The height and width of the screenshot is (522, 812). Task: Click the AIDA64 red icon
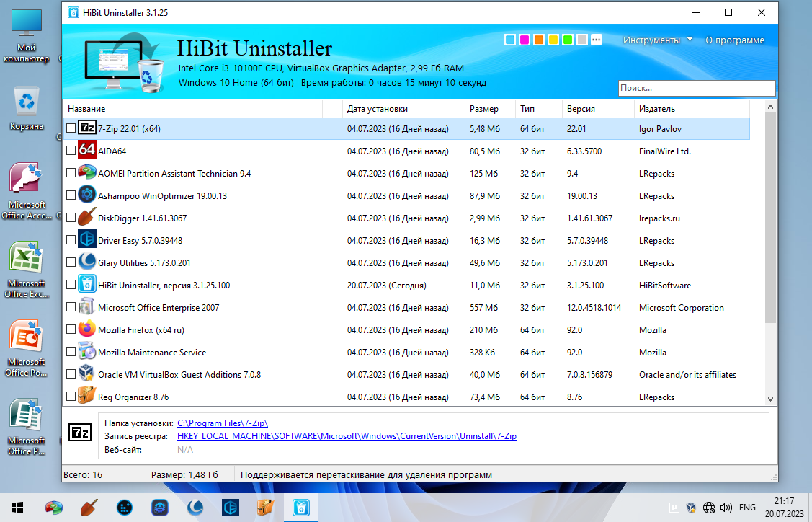87,151
